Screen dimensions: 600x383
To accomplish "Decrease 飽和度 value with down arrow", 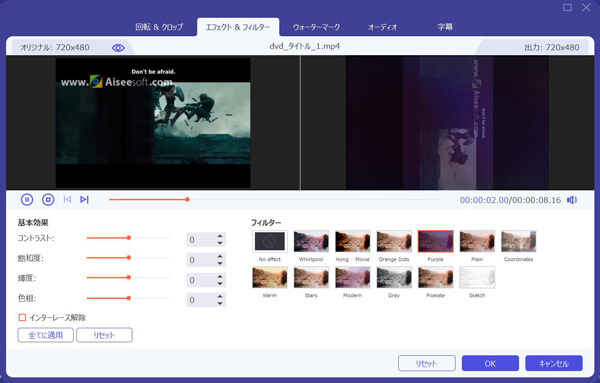I will click(x=220, y=263).
